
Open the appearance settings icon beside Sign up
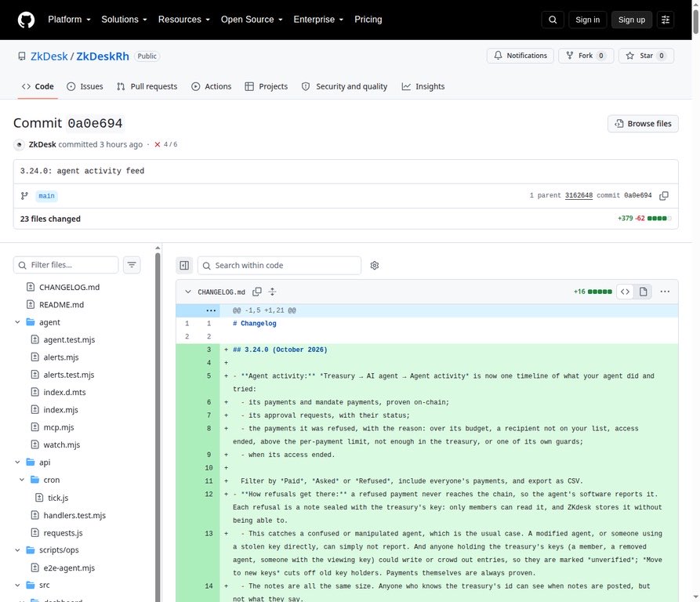666,20
